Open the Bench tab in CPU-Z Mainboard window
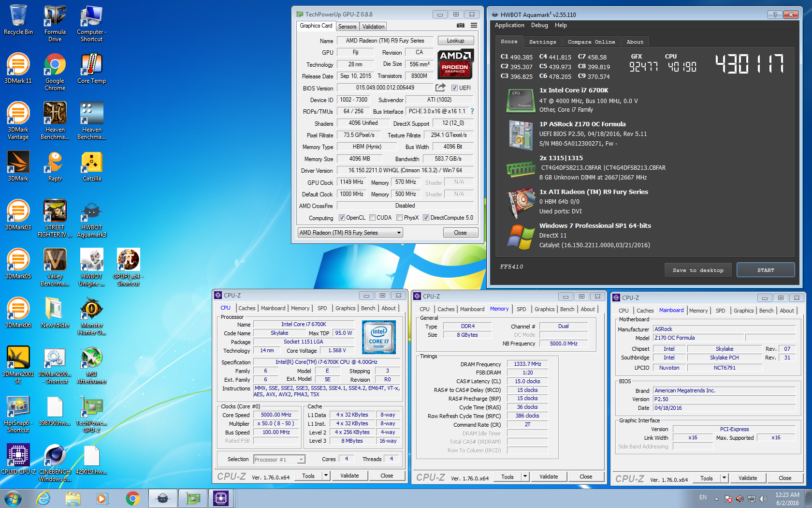812x508 pixels. click(766, 311)
